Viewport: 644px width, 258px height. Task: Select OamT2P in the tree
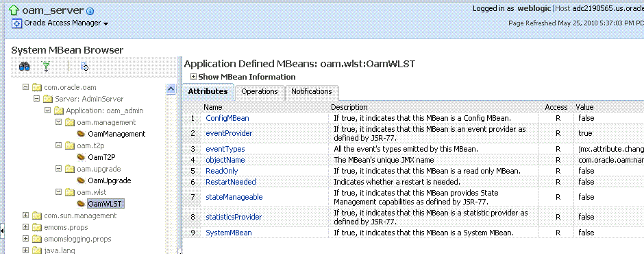(x=102, y=157)
